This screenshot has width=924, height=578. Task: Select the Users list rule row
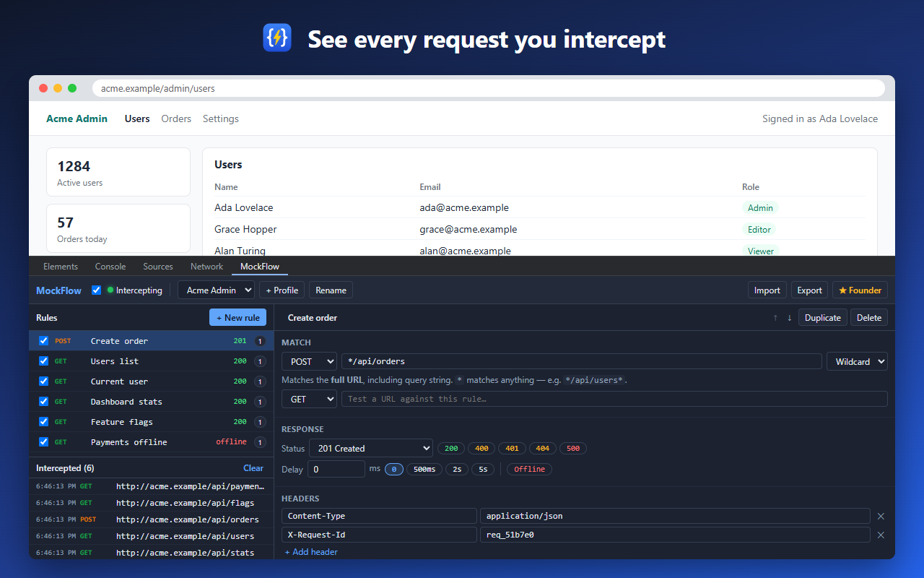click(151, 361)
